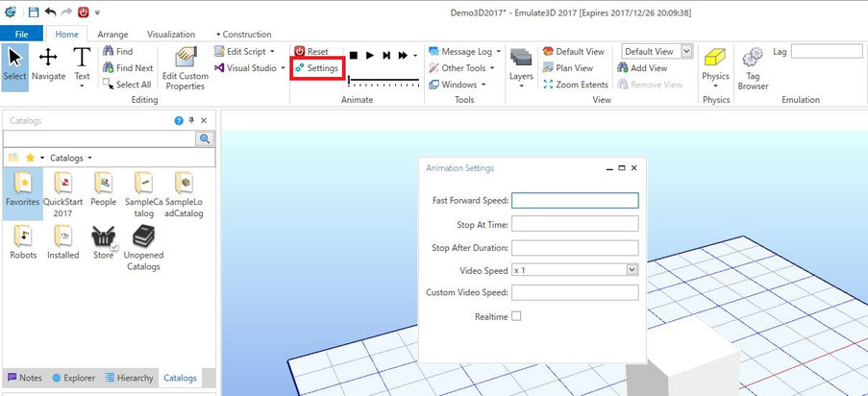This screenshot has width=868, height=396.
Task: Zoom Extents of the scene
Action: (576, 85)
